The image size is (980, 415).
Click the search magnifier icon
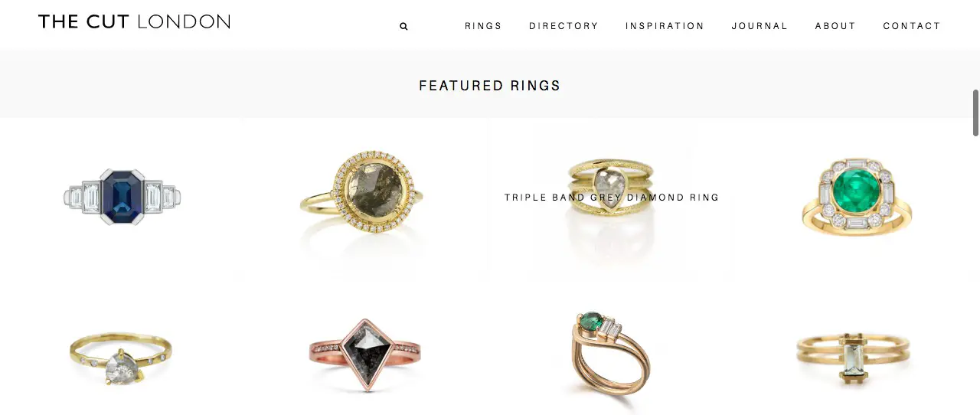pos(403,26)
